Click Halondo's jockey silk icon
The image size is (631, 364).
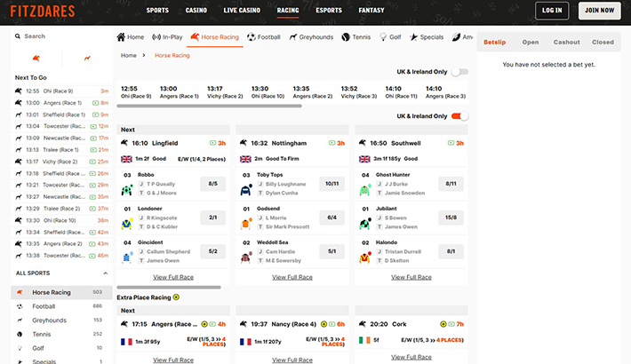coord(365,257)
